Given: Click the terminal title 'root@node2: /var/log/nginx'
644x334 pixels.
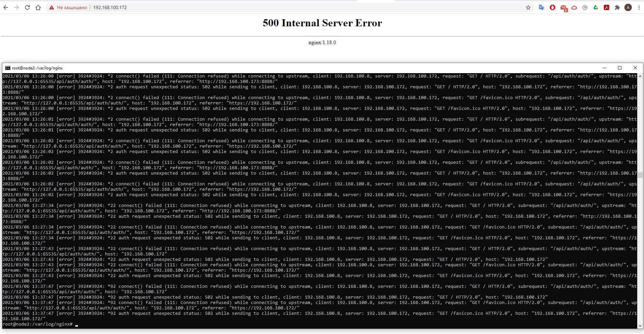Looking at the screenshot, I should pyautogui.click(x=37, y=68).
